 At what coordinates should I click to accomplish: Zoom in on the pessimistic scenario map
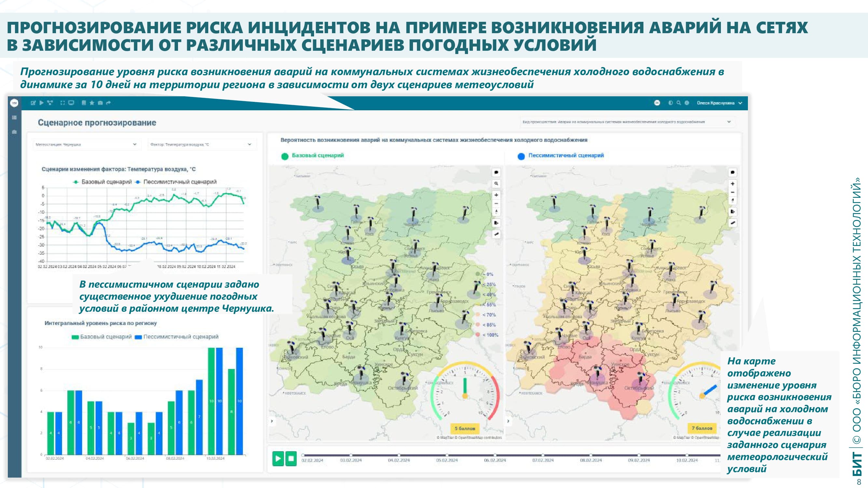tap(732, 184)
